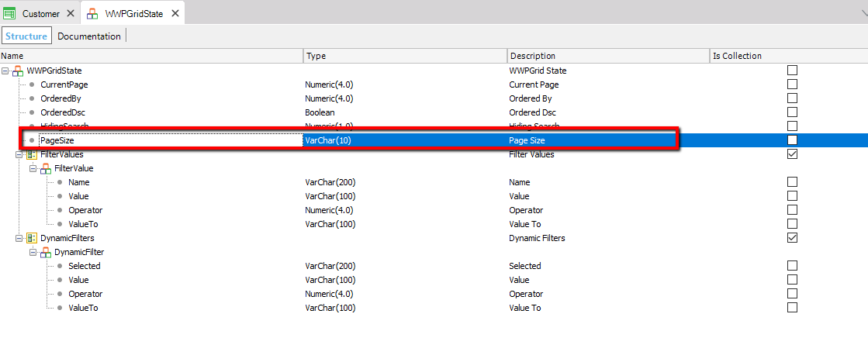
Task: Click the Type column header
Action: [x=403, y=56]
